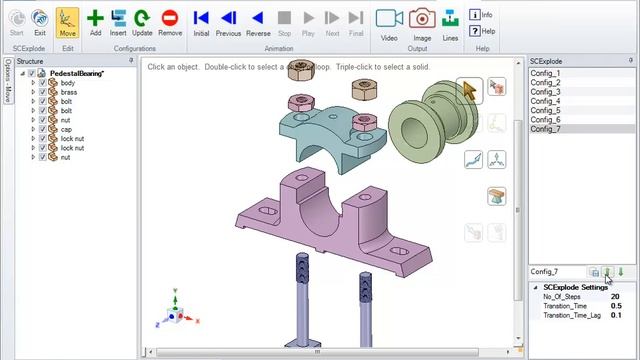Click the Lines output icon

coord(450,25)
